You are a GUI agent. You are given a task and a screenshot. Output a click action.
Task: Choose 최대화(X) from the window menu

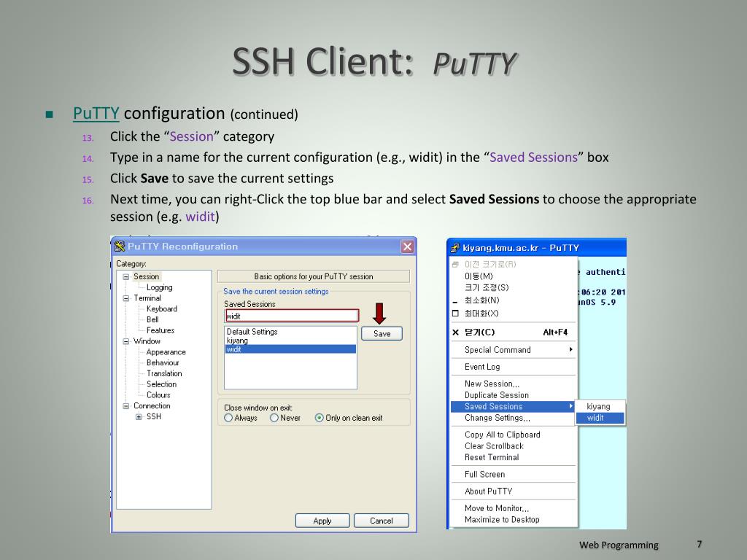pos(513,314)
